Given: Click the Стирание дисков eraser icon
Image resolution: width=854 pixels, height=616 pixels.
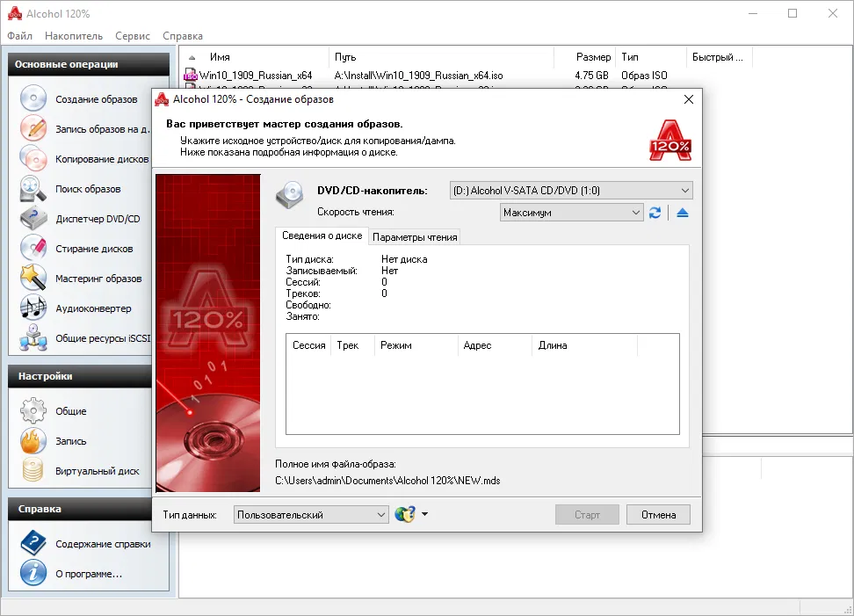Looking at the screenshot, I should 33,249.
